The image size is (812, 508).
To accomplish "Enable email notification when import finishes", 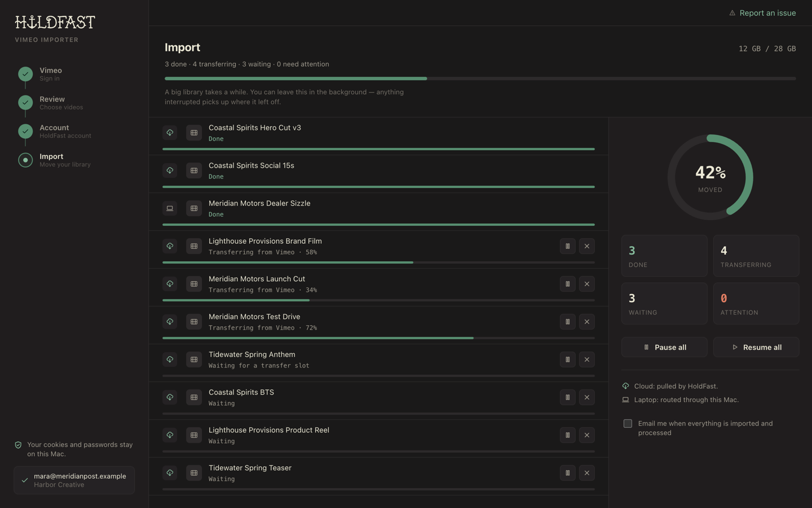I will [628, 423].
